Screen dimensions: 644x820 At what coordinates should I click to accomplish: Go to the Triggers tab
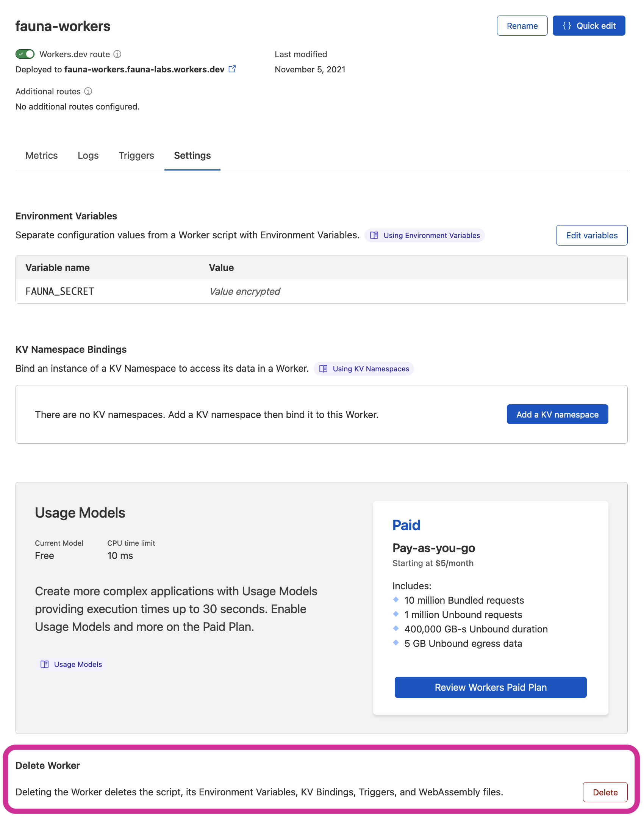click(x=136, y=155)
